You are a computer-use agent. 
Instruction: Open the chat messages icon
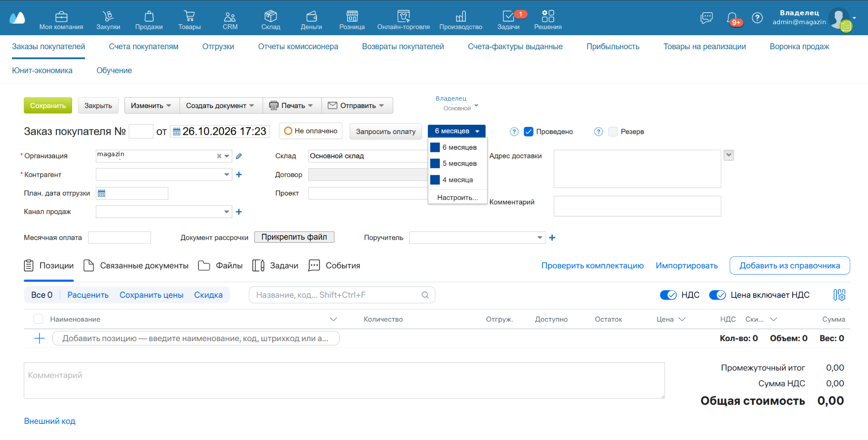[707, 18]
